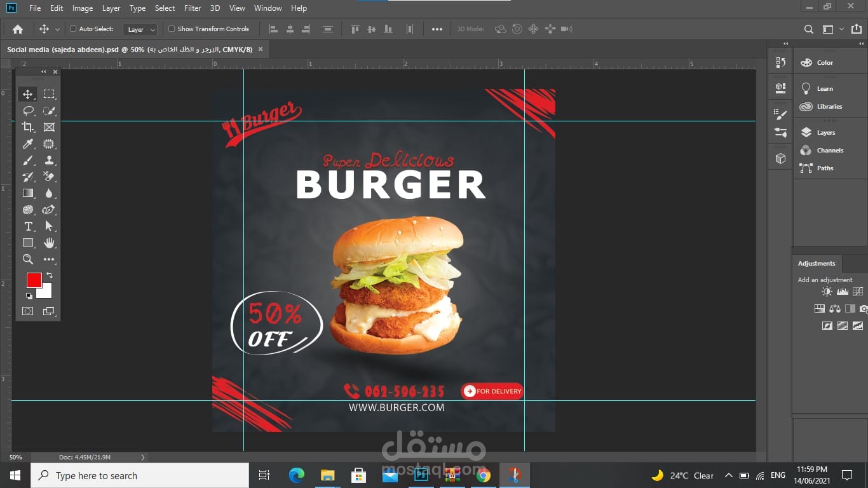This screenshot has height=488, width=868.
Task: Select the Quick Selection tool
Action: (49, 111)
